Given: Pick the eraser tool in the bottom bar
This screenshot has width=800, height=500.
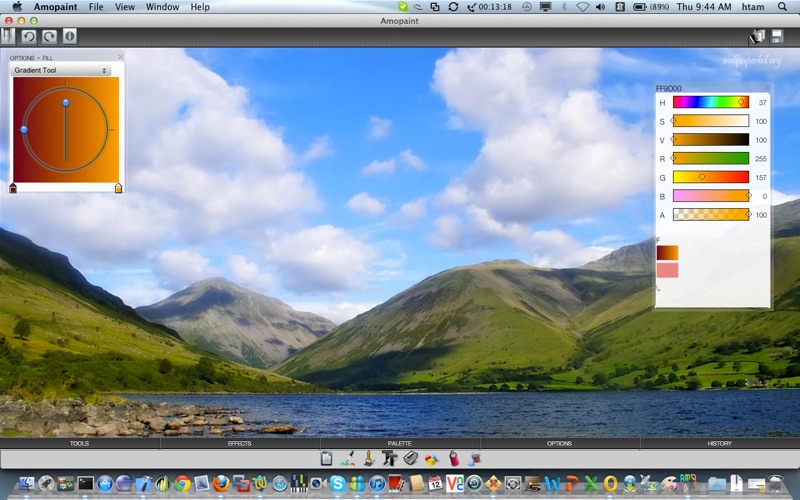Looking at the screenshot, I should (x=411, y=458).
